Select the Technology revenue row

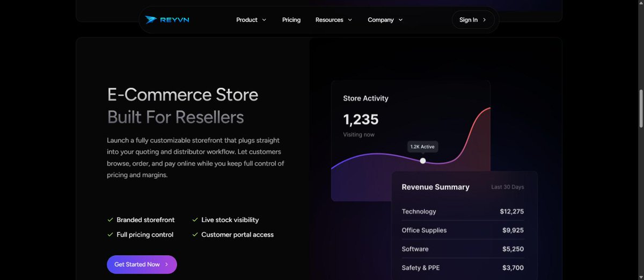click(x=463, y=212)
